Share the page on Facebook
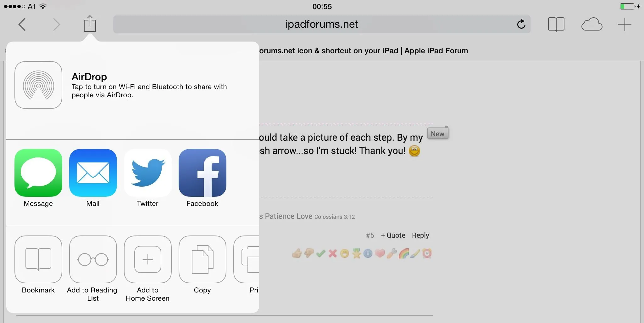 tap(202, 173)
